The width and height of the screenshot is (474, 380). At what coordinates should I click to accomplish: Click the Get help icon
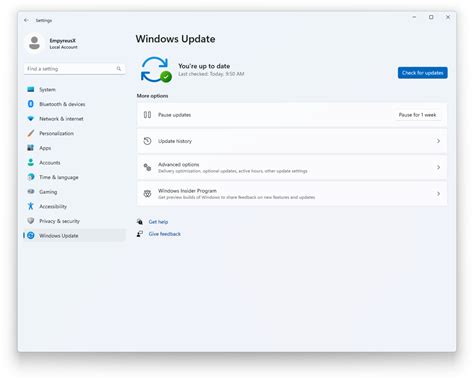(140, 222)
